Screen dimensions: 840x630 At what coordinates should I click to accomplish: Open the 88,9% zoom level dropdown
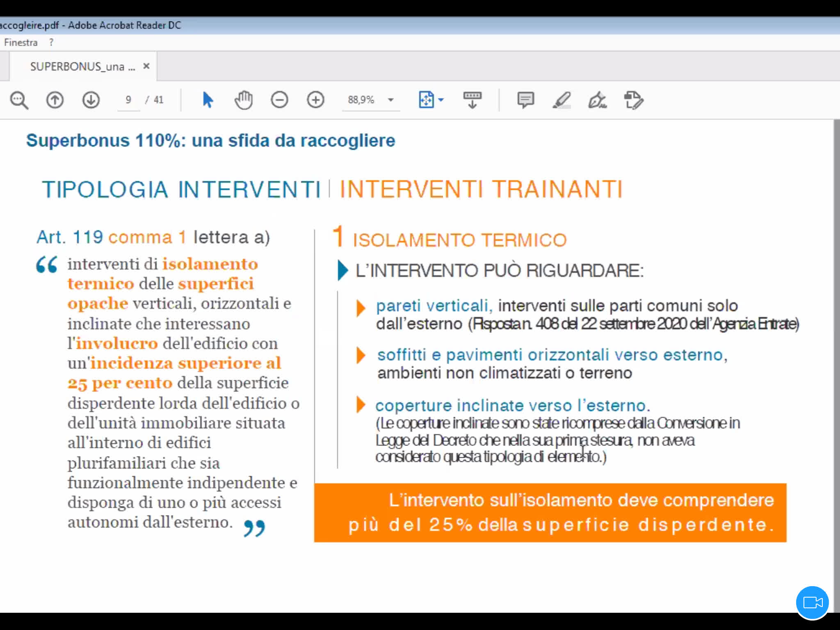[391, 100]
